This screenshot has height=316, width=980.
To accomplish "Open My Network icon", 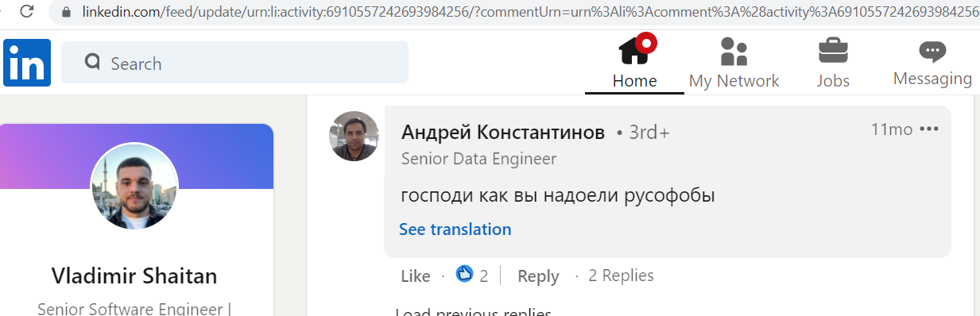I will coord(734,52).
